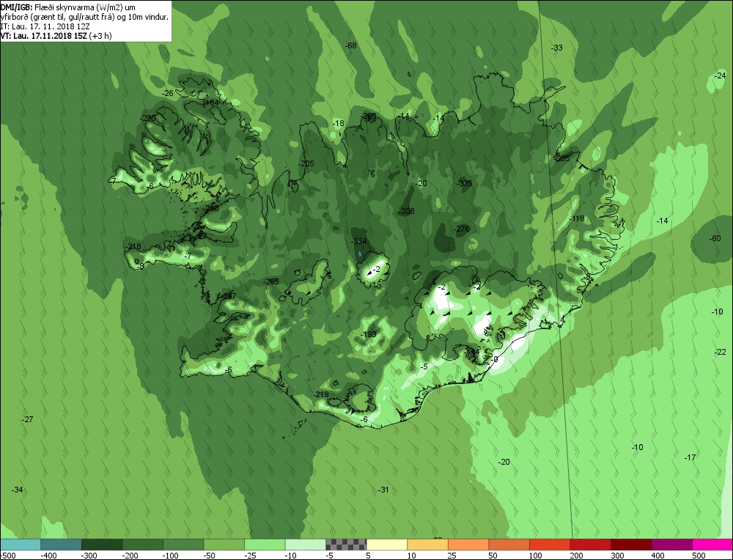
Task: Click the -68 heat flux value on map
Action: click(350, 45)
